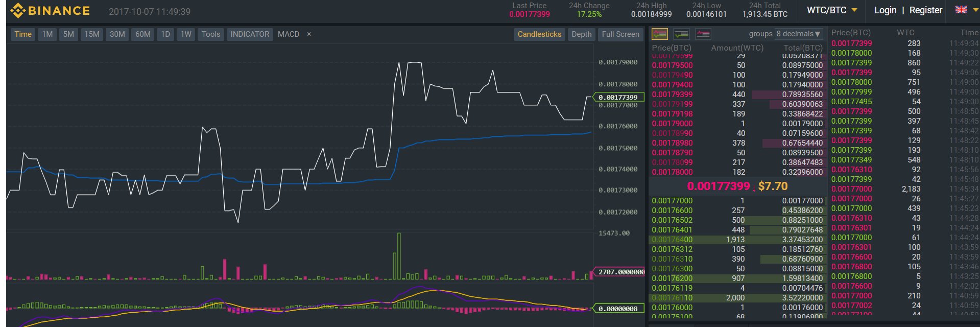Viewport: 980px width, 327px height.
Task: Open language flag selector
Action: tap(961, 10)
